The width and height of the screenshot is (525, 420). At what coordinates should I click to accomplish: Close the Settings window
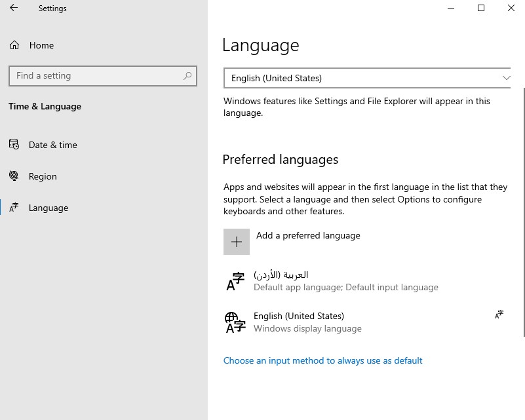point(511,8)
